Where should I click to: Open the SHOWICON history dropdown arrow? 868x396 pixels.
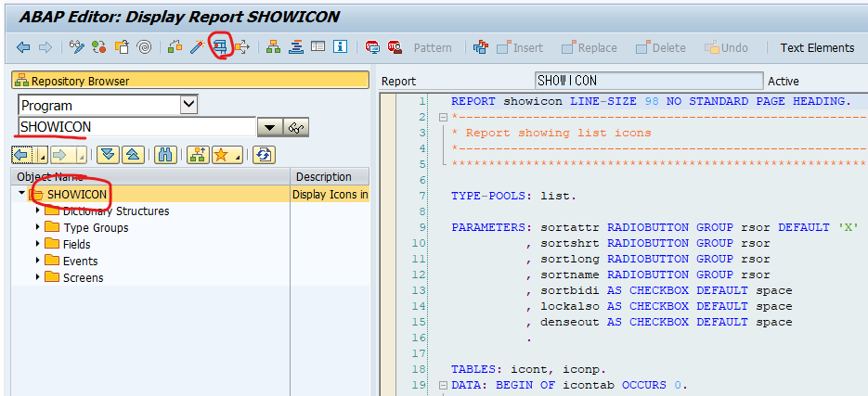click(x=269, y=127)
